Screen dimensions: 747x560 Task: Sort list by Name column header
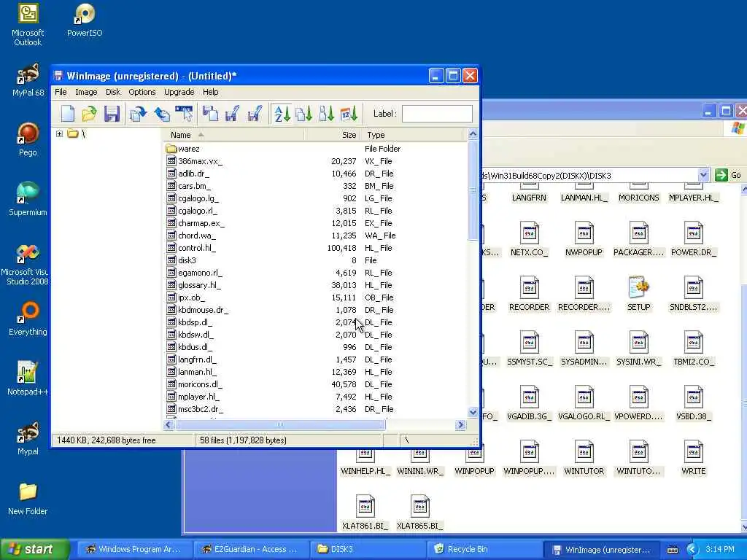pos(233,135)
